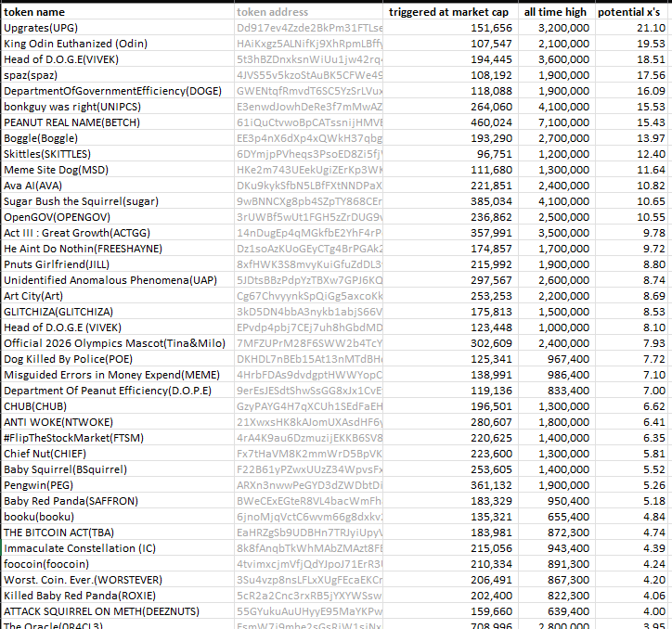The height and width of the screenshot is (629, 672).
Task: Select the 'token address' header cell
Action: click(x=308, y=12)
